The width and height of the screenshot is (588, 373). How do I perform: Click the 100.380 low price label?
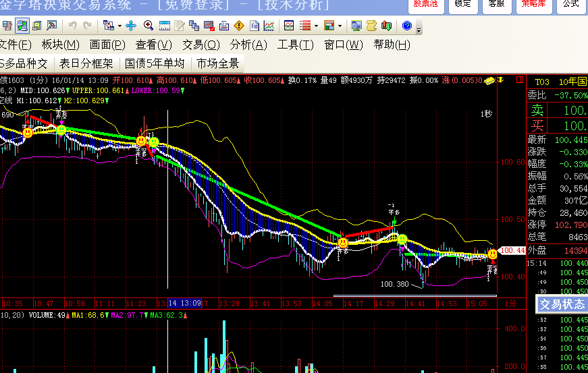(x=394, y=284)
